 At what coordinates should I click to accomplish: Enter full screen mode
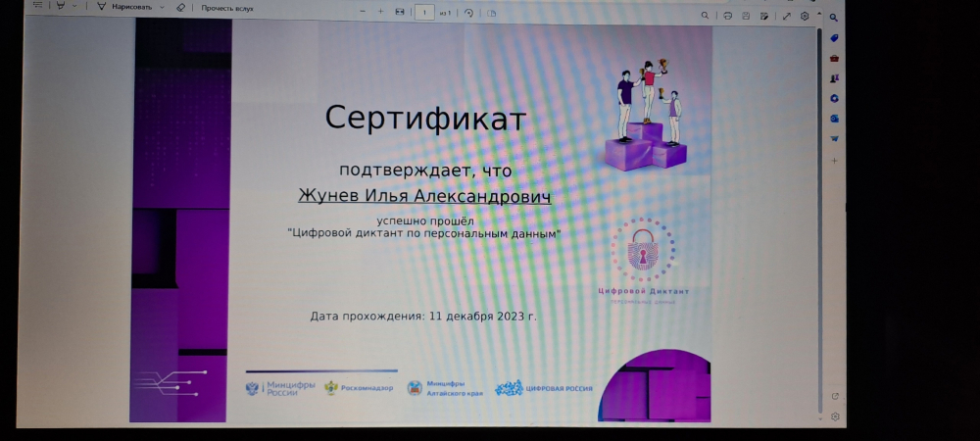pyautogui.click(x=786, y=16)
